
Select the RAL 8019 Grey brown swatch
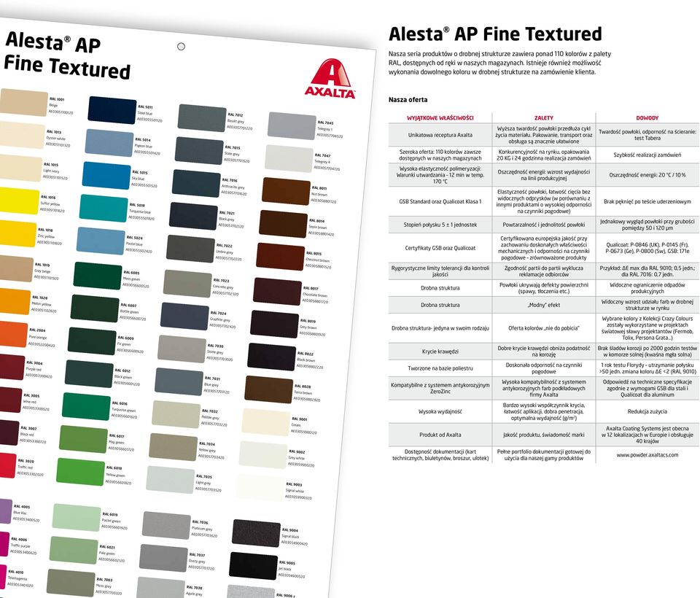275,325
